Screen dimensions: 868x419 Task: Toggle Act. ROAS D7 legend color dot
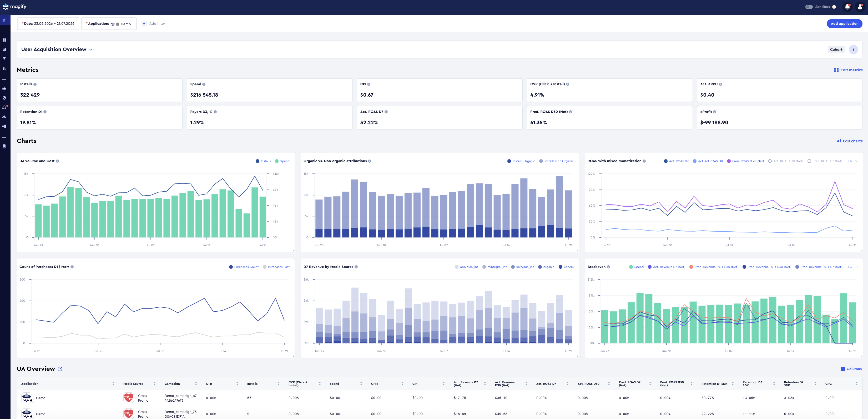[x=665, y=161]
